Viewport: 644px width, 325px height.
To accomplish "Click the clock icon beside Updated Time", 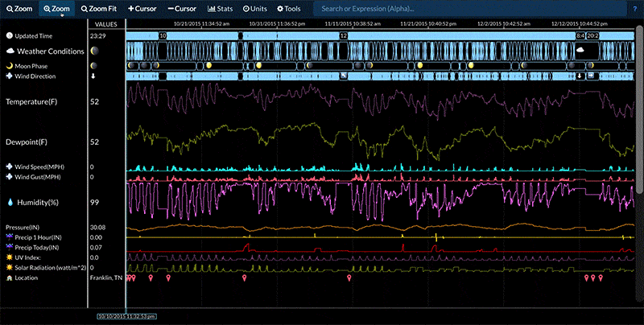I will tap(10, 35).
